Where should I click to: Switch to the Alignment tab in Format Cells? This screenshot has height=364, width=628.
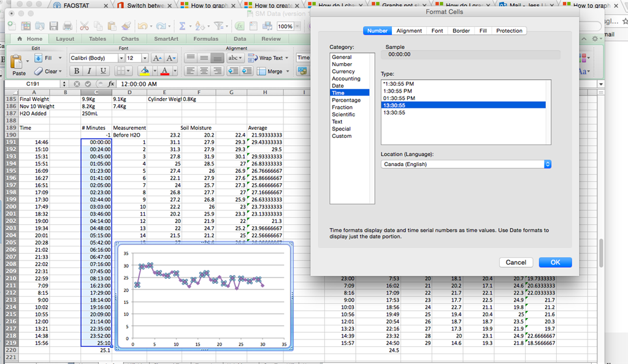(409, 31)
